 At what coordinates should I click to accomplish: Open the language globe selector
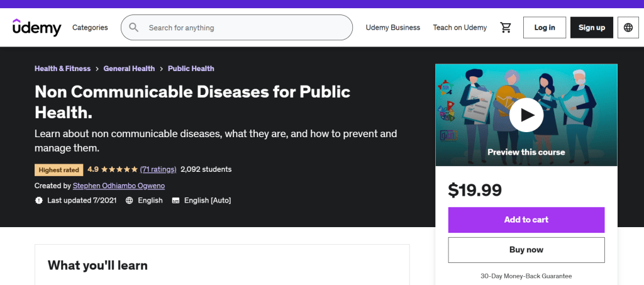pyautogui.click(x=628, y=28)
